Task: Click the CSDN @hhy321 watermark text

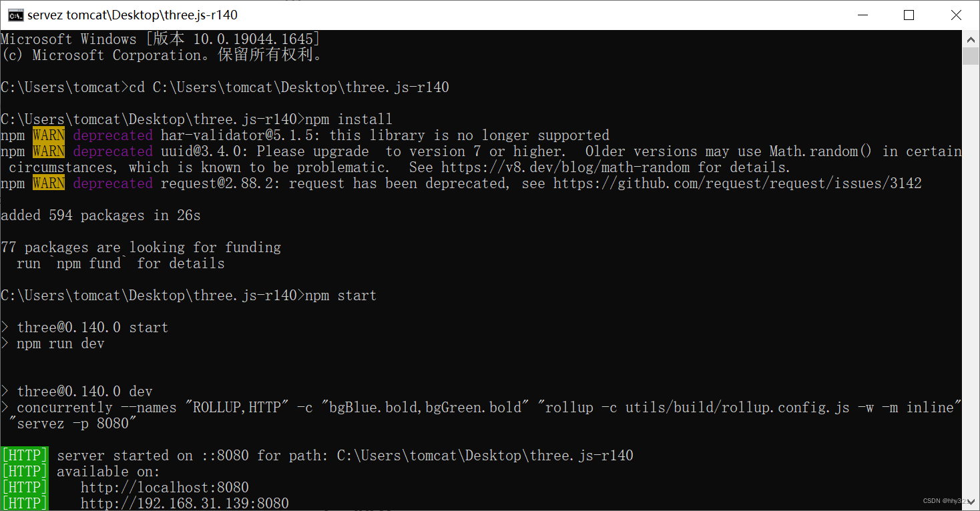Action: click(941, 500)
